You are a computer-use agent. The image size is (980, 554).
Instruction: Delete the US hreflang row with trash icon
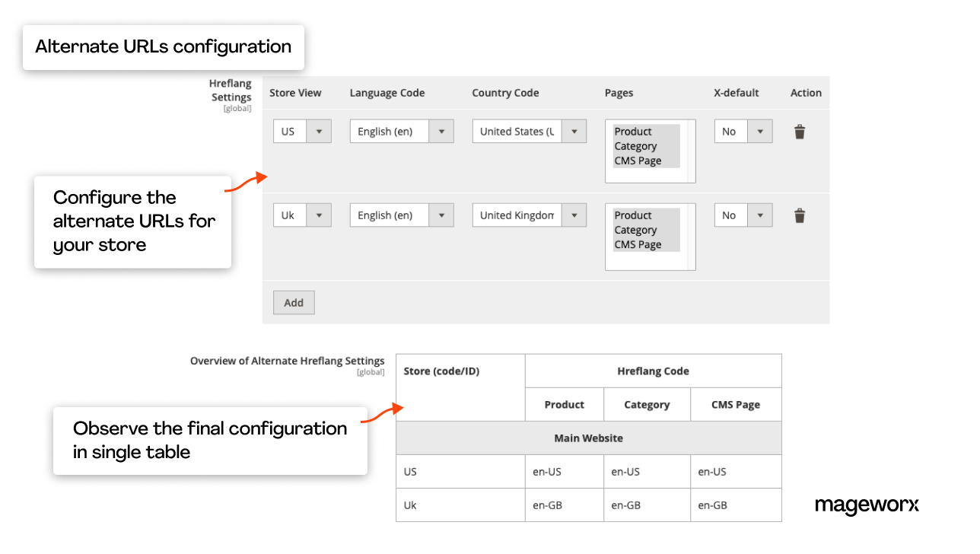click(799, 132)
